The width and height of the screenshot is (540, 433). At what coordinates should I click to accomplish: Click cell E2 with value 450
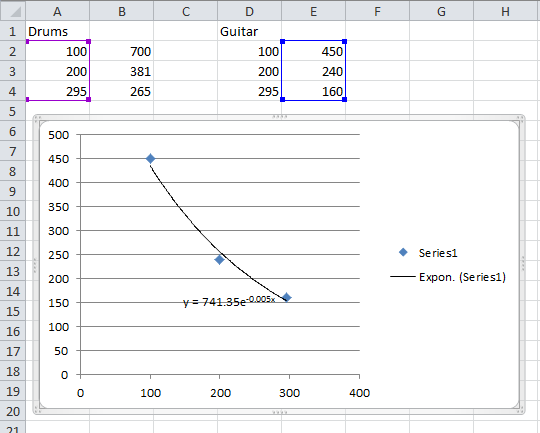coord(313,51)
